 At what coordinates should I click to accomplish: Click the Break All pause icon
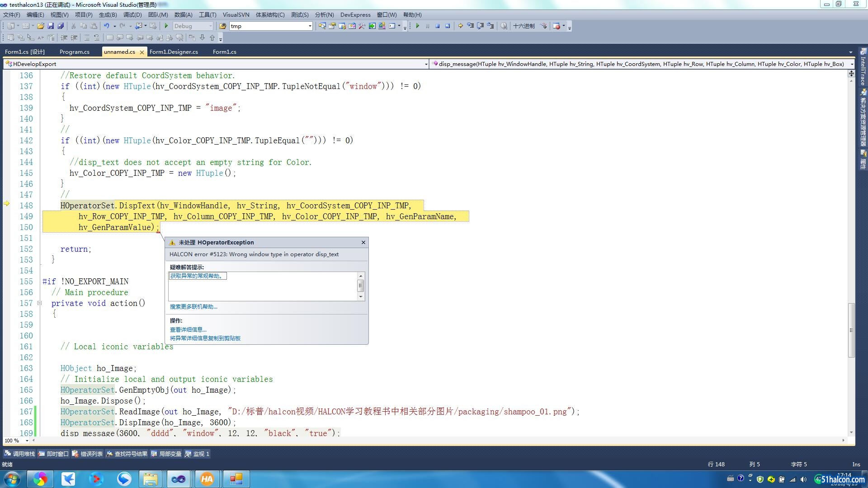427,26
